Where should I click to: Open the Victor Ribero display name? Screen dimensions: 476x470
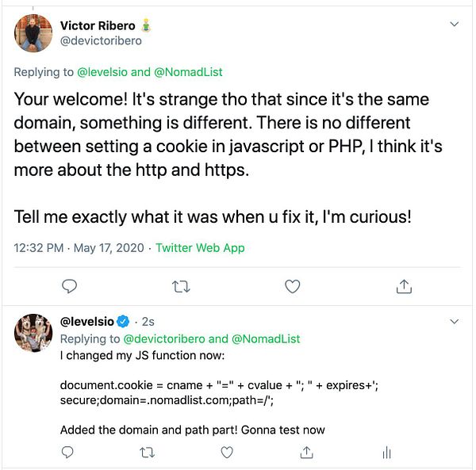(98, 26)
